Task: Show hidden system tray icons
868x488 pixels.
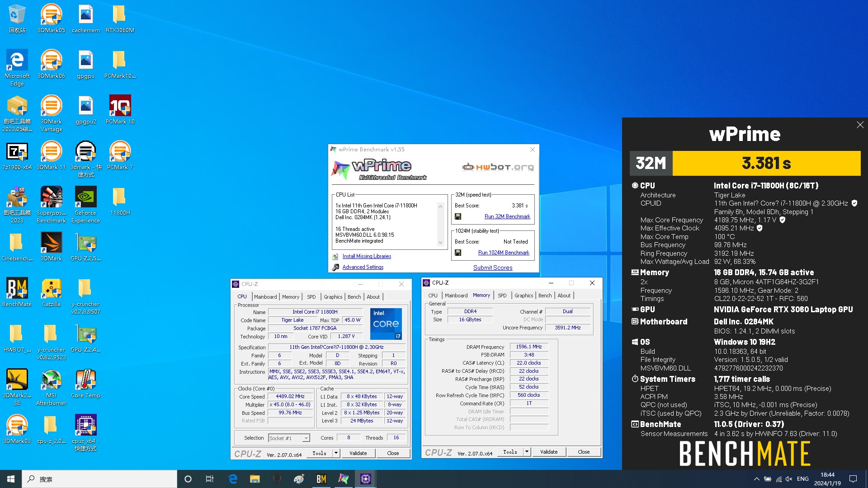Action: click(757, 479)
